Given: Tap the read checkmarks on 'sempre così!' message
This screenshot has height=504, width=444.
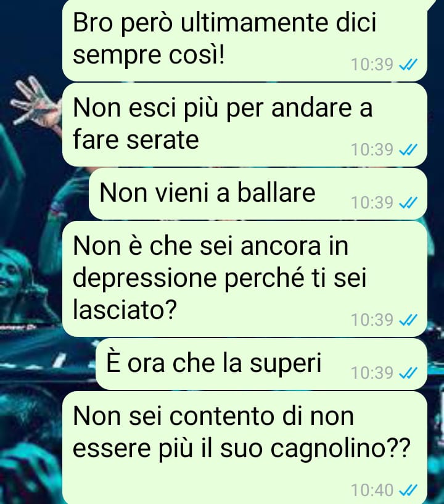Looking at the screenshot, I should [x=408, y=65].
